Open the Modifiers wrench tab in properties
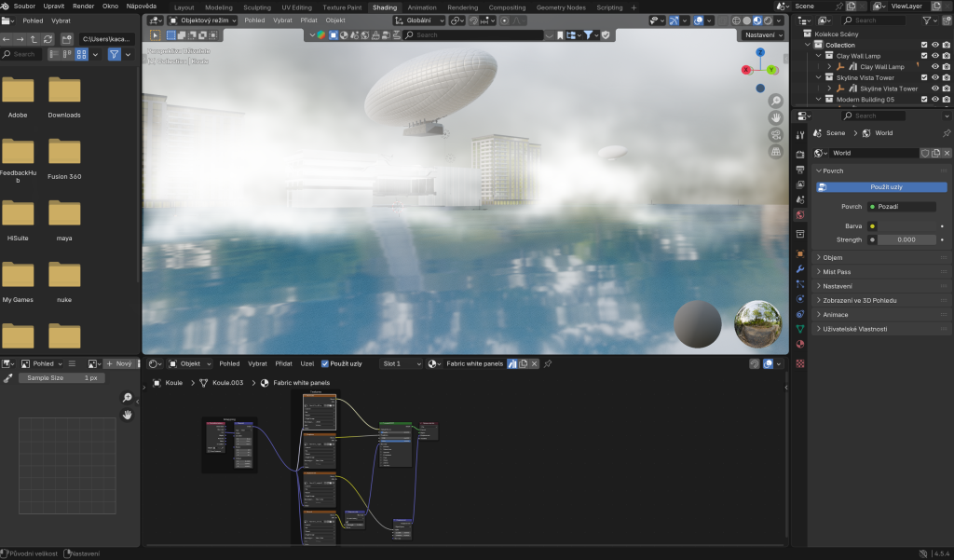The image size is (954, 560). (799, 268)
